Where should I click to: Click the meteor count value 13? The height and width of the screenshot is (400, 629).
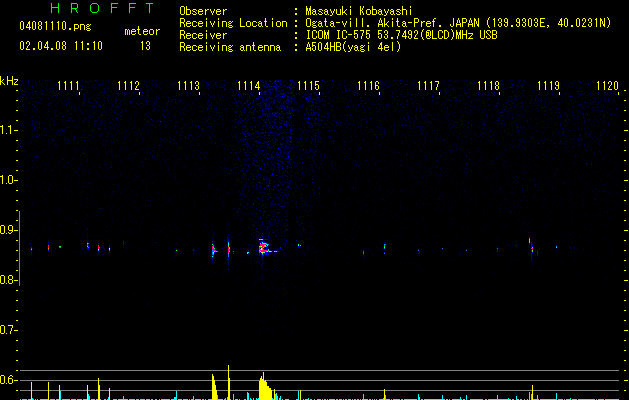145,46
